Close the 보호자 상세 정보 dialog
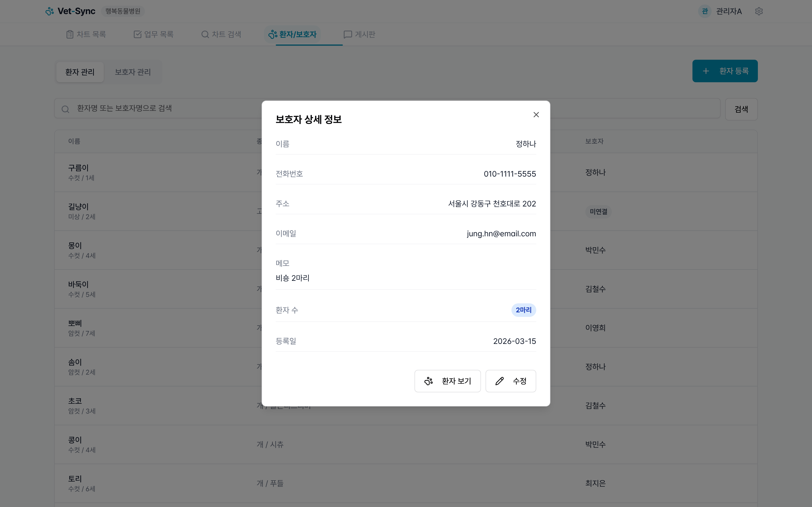The width and height of the screenshot is (812, 507). click(536, 114)
